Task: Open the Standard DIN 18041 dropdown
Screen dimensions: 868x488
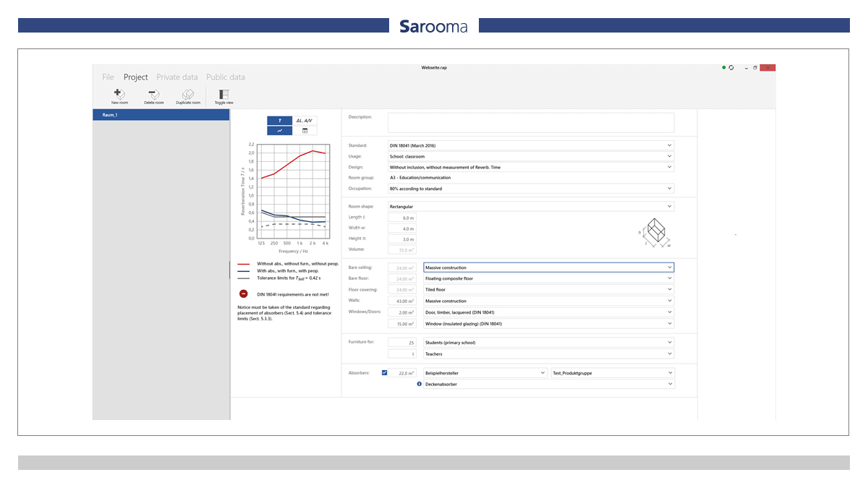Action: (531, 145)
